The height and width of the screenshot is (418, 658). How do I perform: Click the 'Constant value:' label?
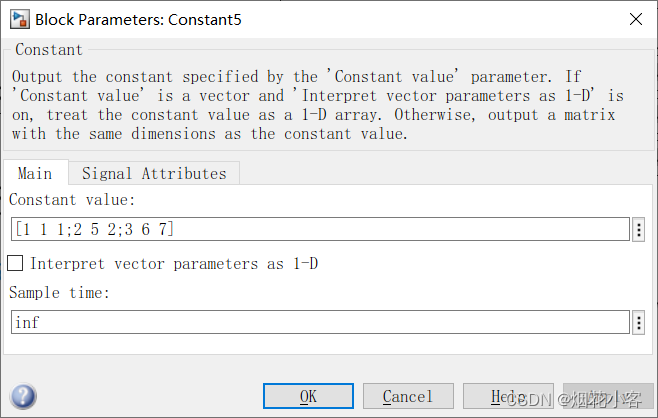click(72, 200)
